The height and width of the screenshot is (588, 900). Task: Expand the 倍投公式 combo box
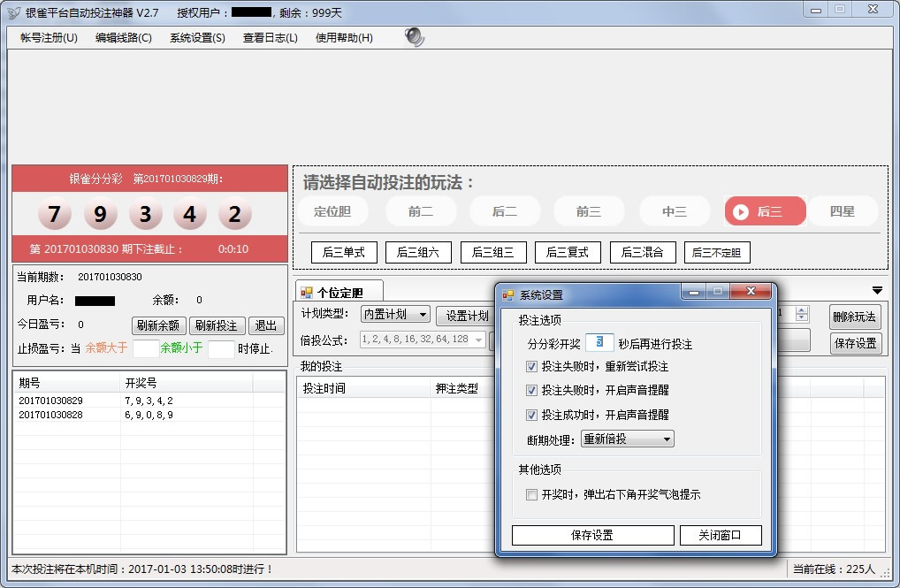coord(479,340)
